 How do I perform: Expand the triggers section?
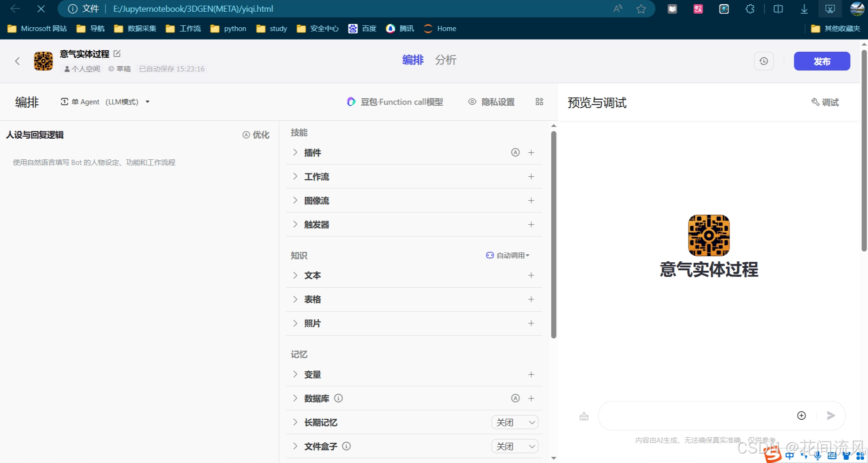[295, 224]
